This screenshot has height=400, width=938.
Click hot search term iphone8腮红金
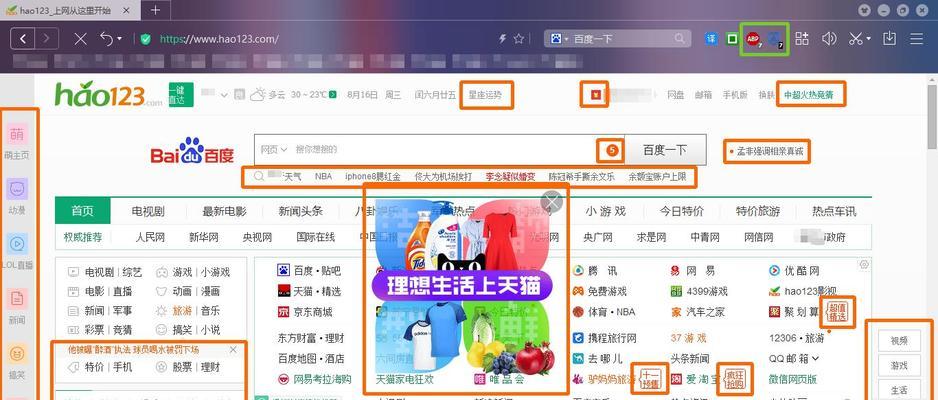tap(372, 177)
